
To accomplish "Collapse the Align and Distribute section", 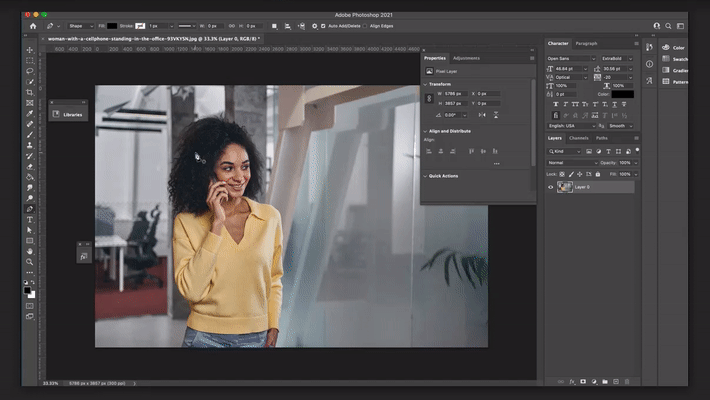I will pyautogui.click(x=425, y=131).
